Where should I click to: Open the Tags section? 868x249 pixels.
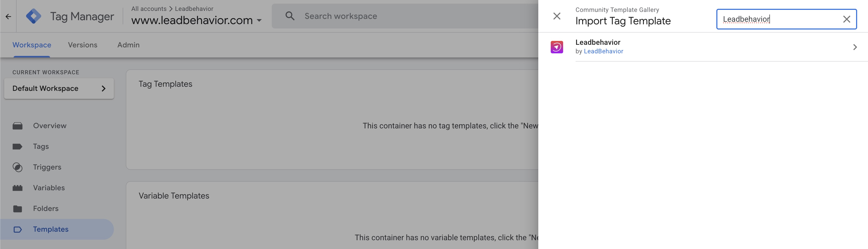tap(41, 146)
